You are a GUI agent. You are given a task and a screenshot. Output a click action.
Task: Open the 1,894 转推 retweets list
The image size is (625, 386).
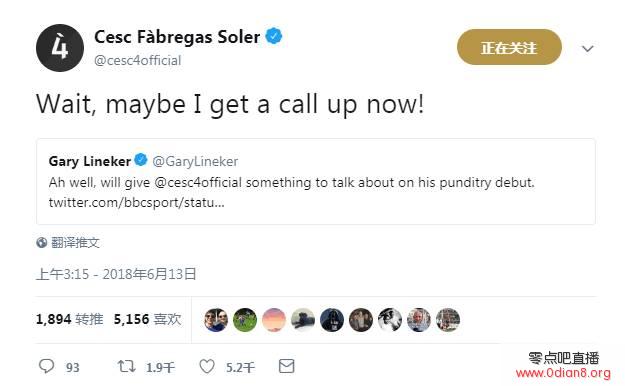pyautogui.click(x=69, y=319)
